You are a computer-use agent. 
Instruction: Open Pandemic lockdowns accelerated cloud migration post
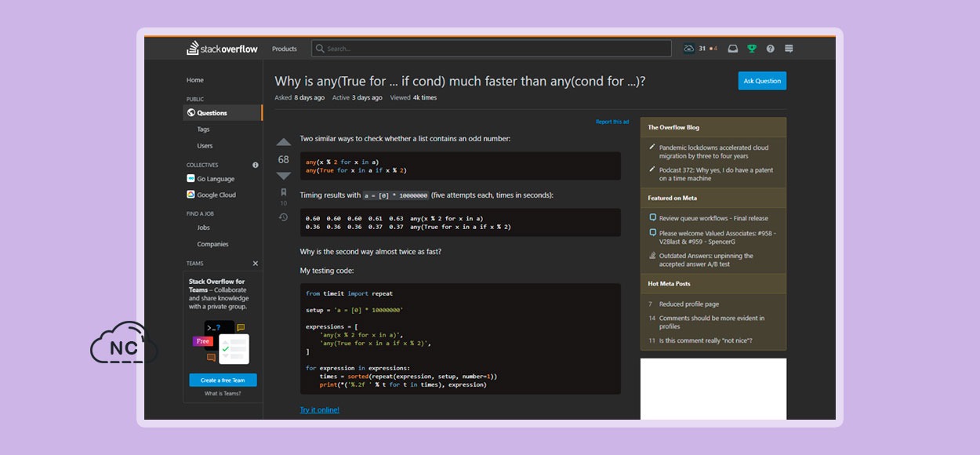click(x=713, y=151)
